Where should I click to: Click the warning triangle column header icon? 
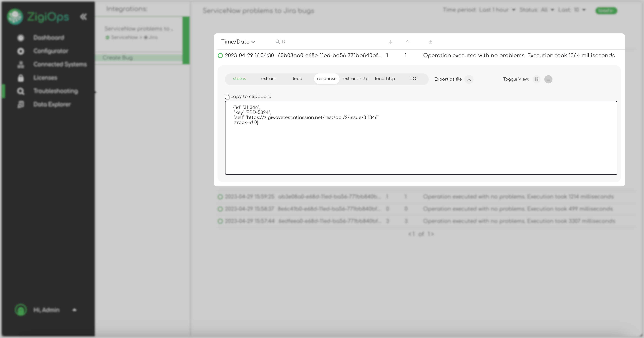point(430,42)
